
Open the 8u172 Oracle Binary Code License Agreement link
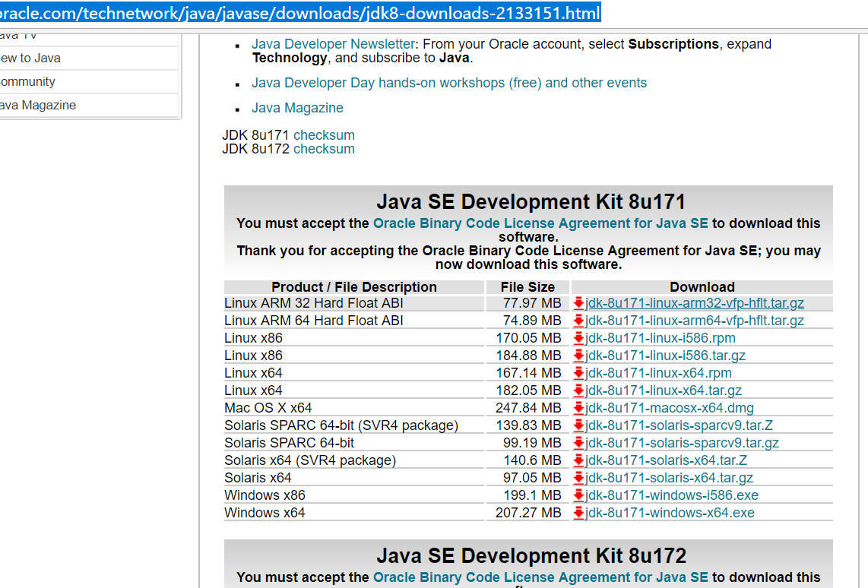coord(540,577)
